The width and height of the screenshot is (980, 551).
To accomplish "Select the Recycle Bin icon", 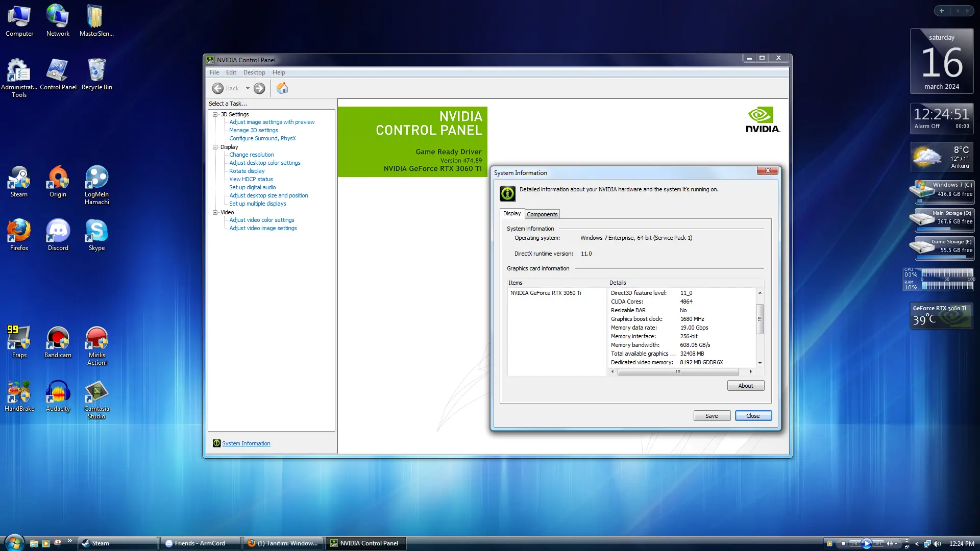I will click(x=96, y=75).
